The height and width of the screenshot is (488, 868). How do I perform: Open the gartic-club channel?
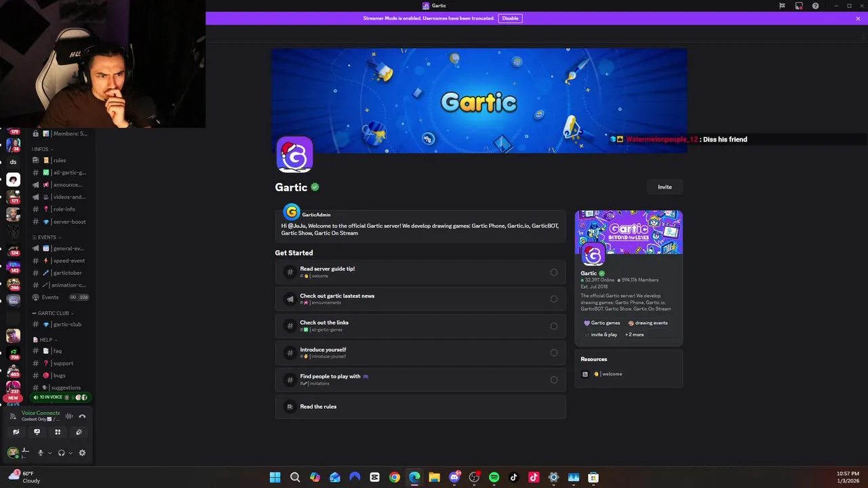pos(60,324)
